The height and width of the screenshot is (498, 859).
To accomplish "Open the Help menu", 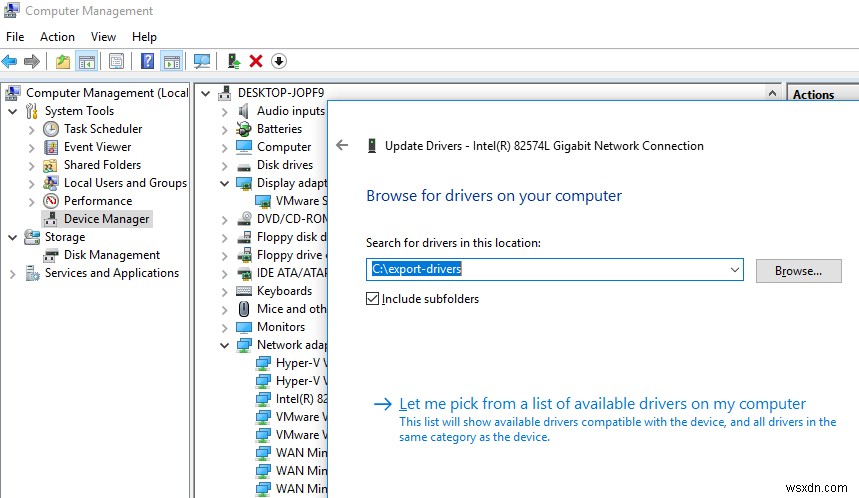I will tap(144, 37).
